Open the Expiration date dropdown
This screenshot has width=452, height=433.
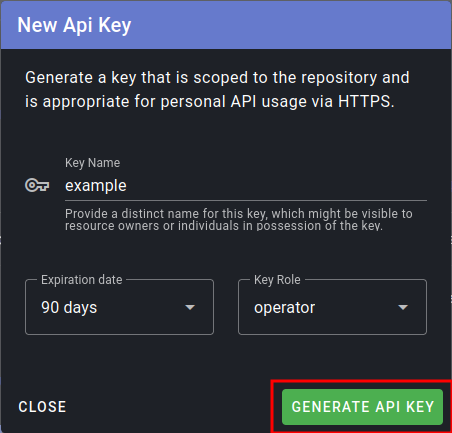coord(119,307)
